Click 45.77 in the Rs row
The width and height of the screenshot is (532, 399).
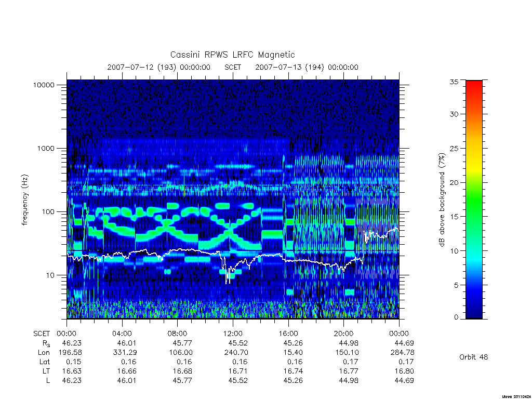coord(182,343)
